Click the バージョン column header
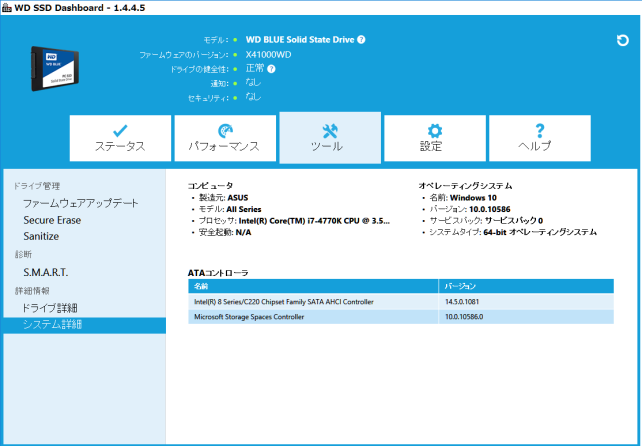This screenshot has width=642, height=446. click(526, 285)
